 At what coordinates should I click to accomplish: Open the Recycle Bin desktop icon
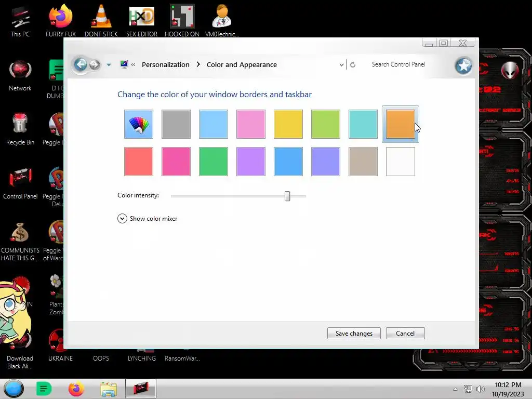point(20,129)
